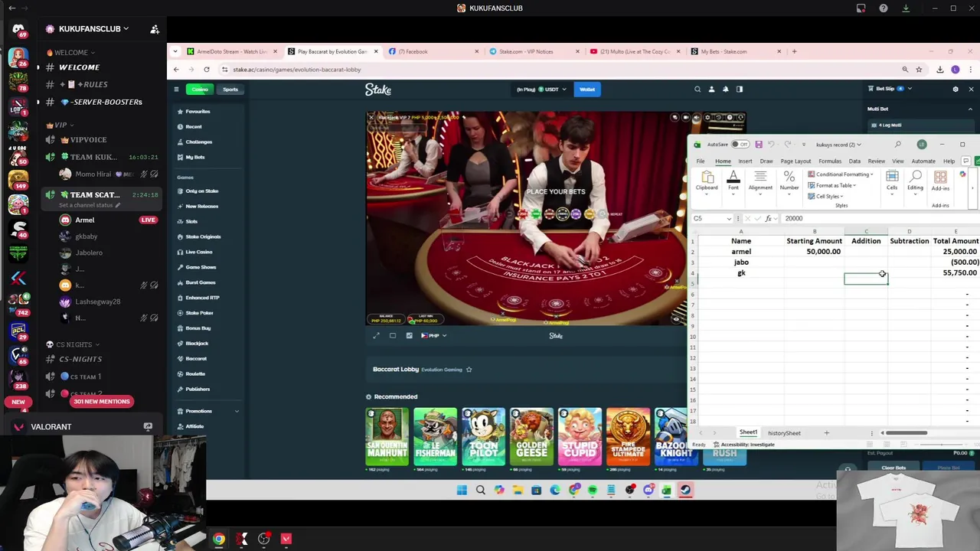
Task: Select Blackjack in the Stake sidebar
Action: tap(197, 343)
